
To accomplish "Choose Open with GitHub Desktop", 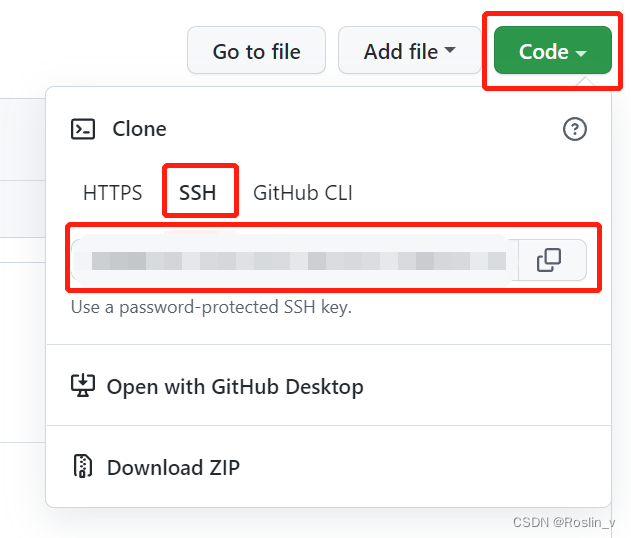I will pos(234,387).
